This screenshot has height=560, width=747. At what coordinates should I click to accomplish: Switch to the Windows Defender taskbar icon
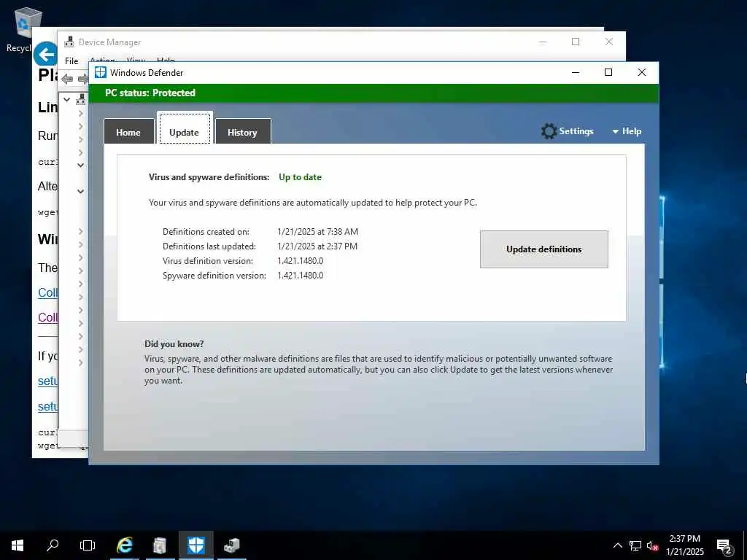tap(196, 545)
